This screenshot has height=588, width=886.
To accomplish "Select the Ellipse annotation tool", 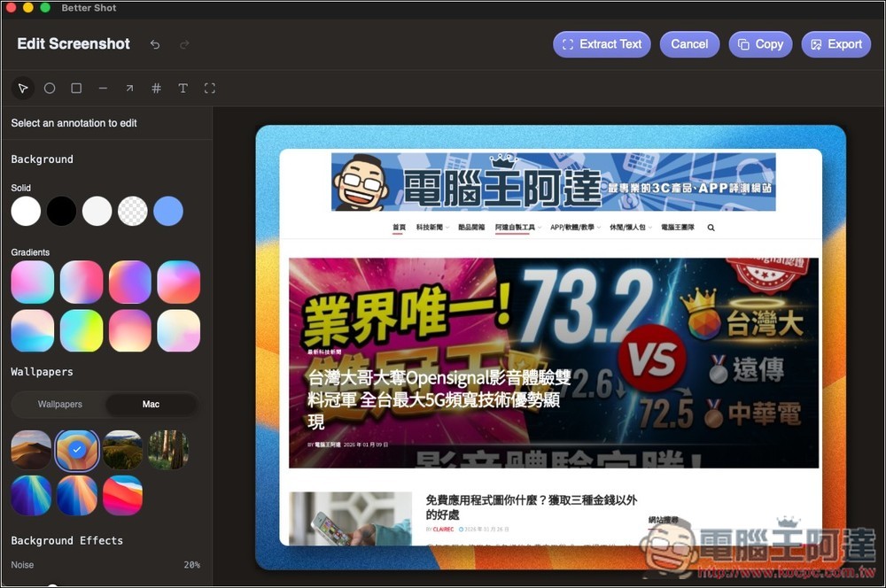I will [50, 88].
